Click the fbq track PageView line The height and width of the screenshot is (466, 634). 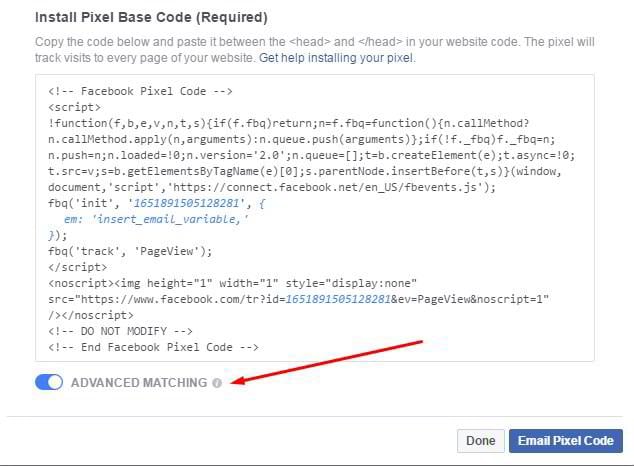(x=130, y=251)
